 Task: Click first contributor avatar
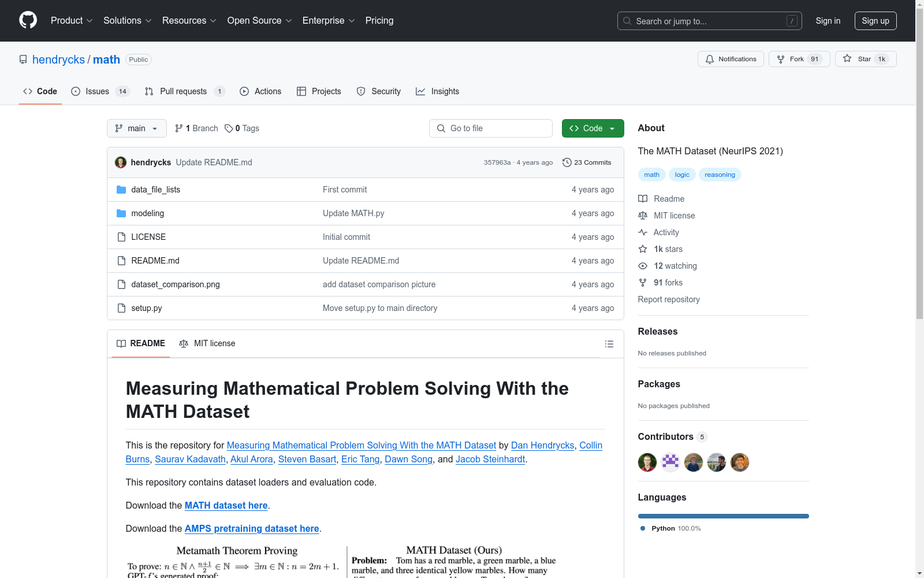point(647,462)
